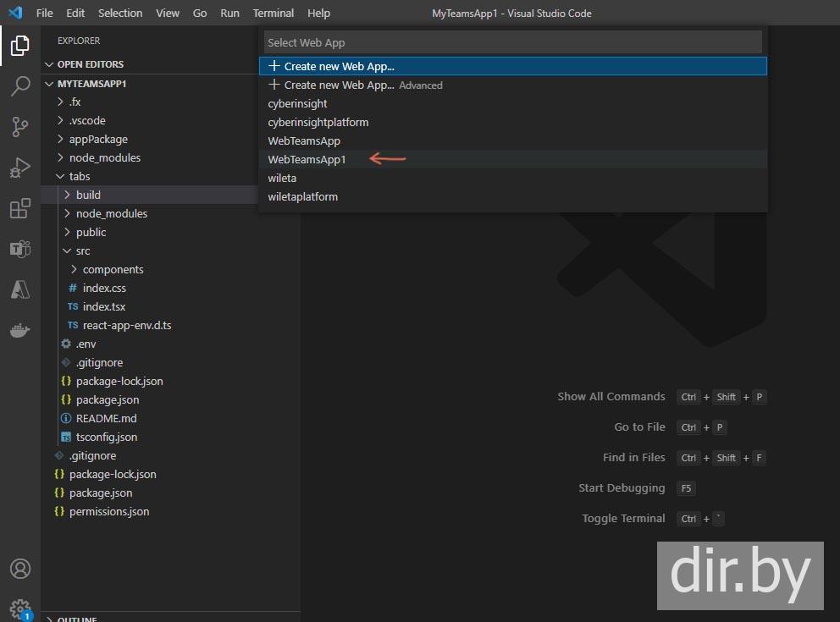Choose Create new Web App option
Image resolution: width=840 pixels, height=622 pixels.
[x=339, y=66]
